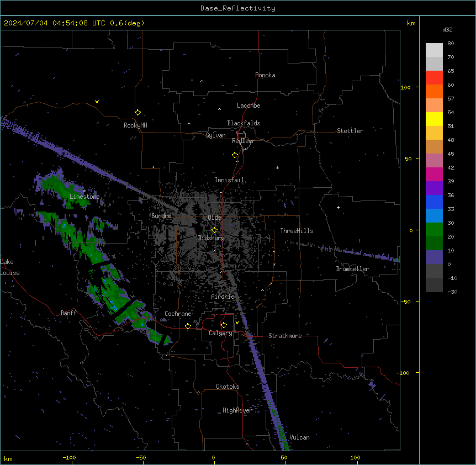
Task: Pick the magenta 42–39 dBZ legend swatch
Action: coord(434,174)
